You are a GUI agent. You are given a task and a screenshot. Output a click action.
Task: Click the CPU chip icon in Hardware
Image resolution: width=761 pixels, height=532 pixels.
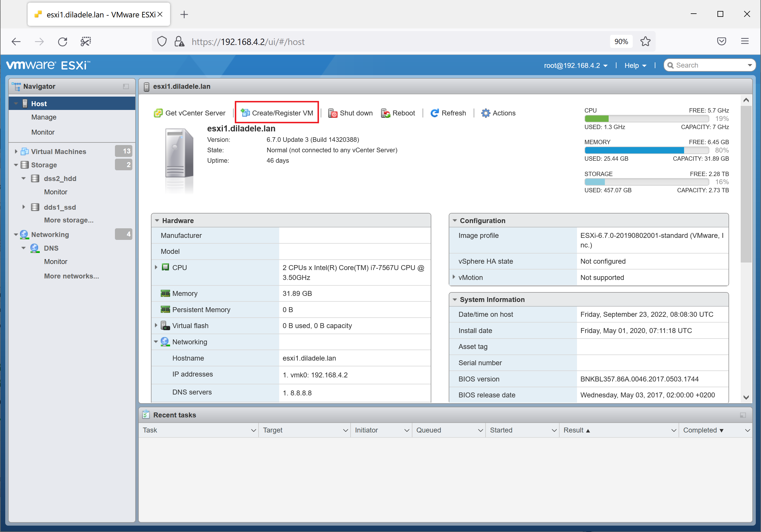(x=165, y=267)
